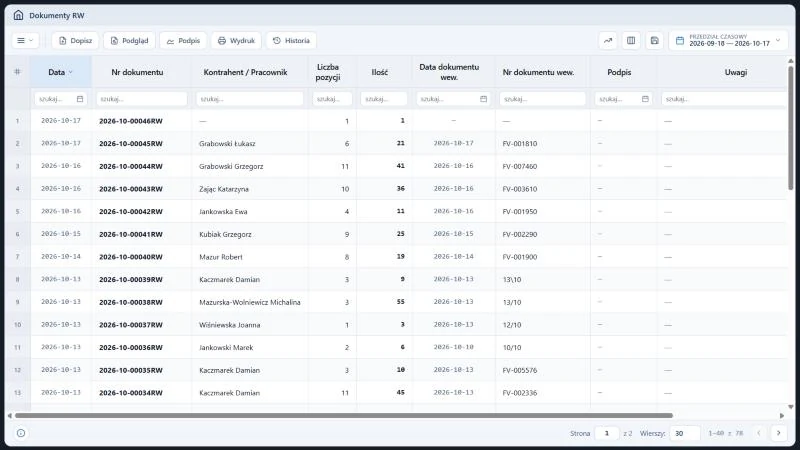
Task: Select document 2026-10-00039RW
Action: pyautogui.click(x=131, y=280)
